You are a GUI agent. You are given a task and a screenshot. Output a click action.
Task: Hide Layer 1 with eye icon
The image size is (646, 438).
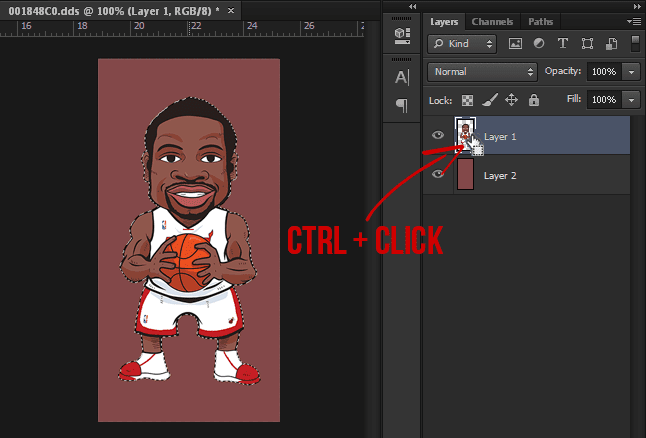pos(438,135)
